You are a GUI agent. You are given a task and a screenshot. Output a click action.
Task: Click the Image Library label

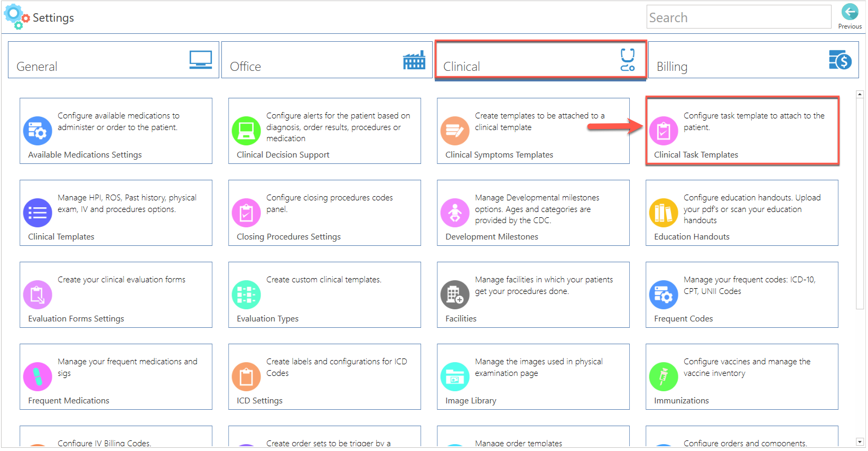pos(471,400)
